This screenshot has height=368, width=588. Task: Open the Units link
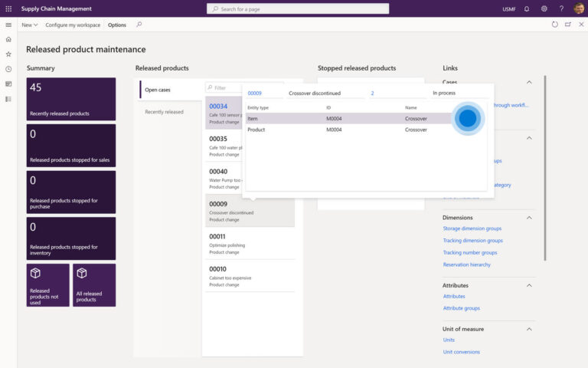pos(449,340)
